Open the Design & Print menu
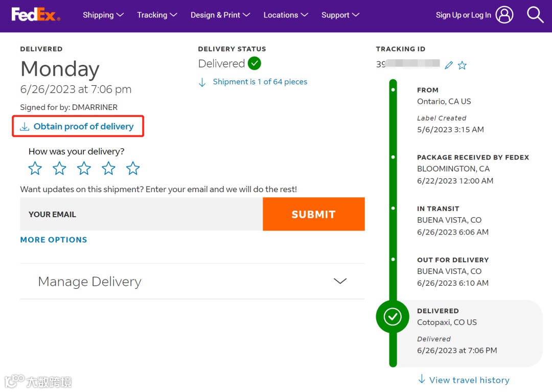Viewport: 552px width, 392px height. pos(220,15)
